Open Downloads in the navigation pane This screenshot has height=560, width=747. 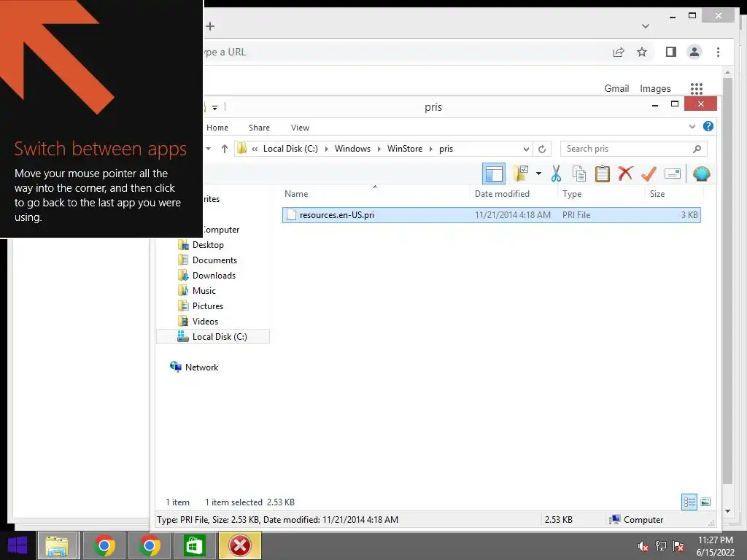214,275
